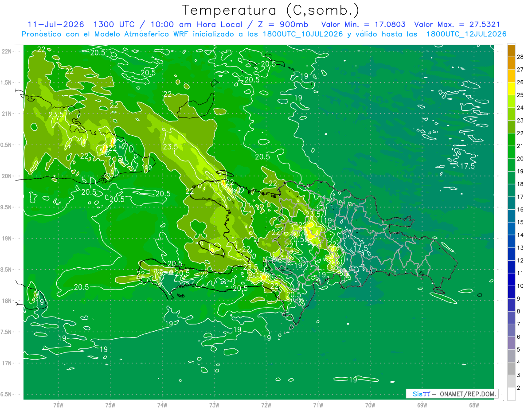Image resolution: width=532 pixels, height=411 pixels.
Task: Click the '76W' longitude axis label
Action: click(x=58, y=405)
